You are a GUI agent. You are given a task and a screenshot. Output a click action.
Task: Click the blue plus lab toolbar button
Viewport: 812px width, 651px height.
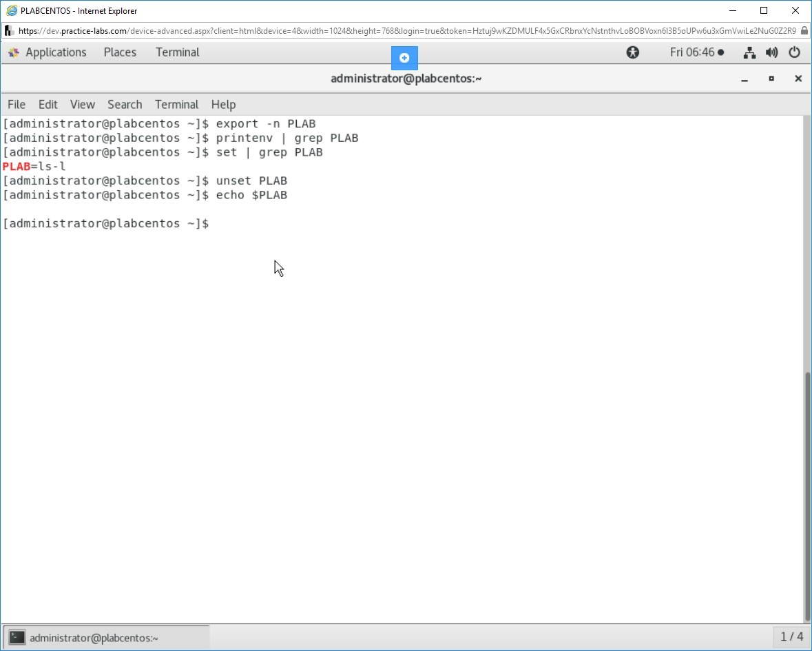[404, 58]
